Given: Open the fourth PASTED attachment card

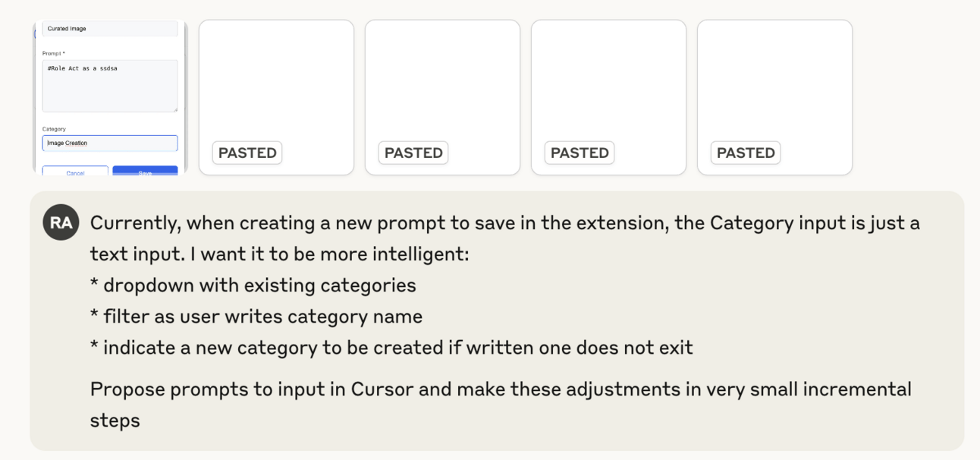Looking at the screenshot, I should (774, 97).
